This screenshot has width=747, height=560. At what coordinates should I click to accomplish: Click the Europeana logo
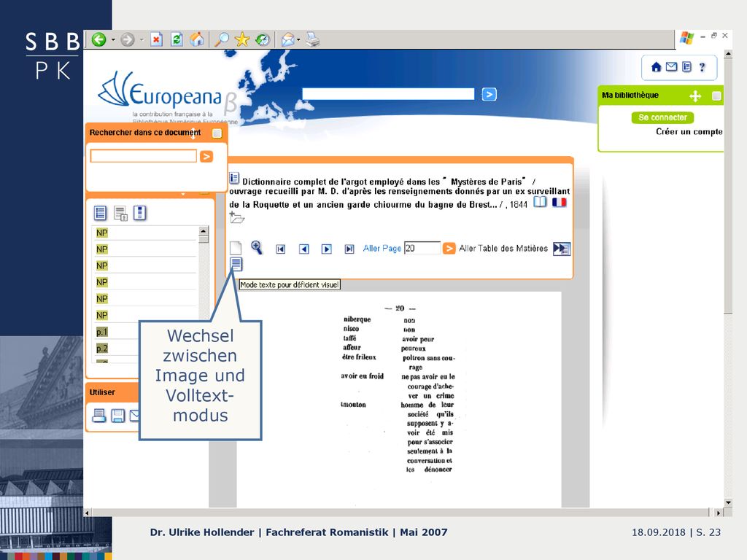162,93
